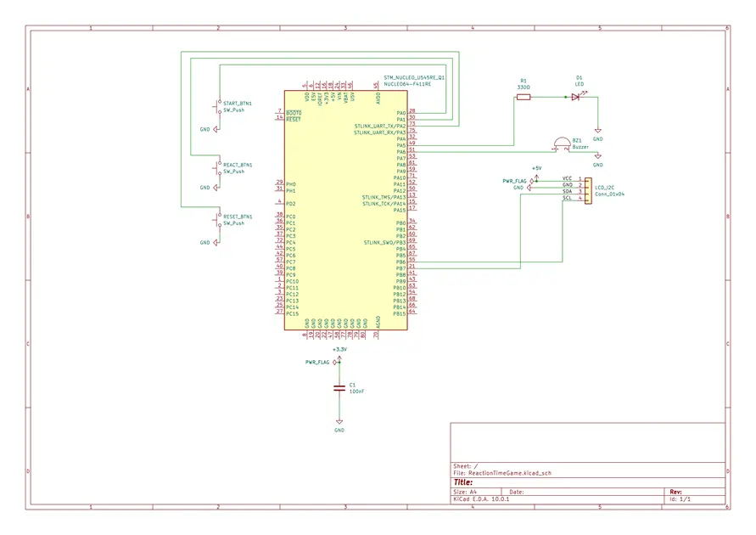The width and height of the screenshot is (756, 535).
Task: Select the +3.3V power symbol
Action: [x=339, y=358]
